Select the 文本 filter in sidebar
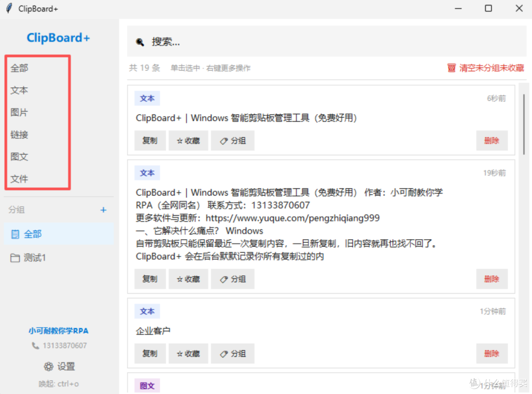The height and width of the screenshot is (394, 532). 19,90
